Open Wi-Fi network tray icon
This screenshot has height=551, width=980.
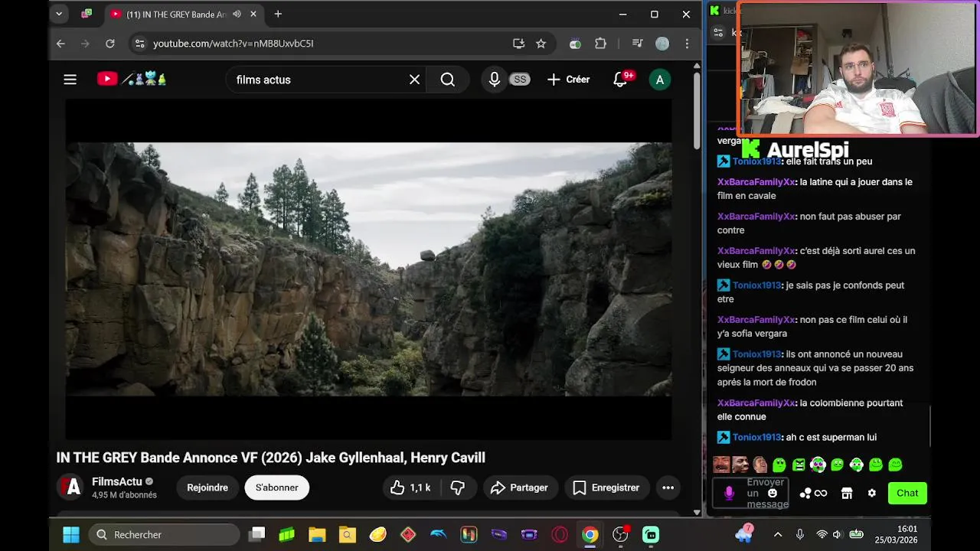(x=822, y=535)
